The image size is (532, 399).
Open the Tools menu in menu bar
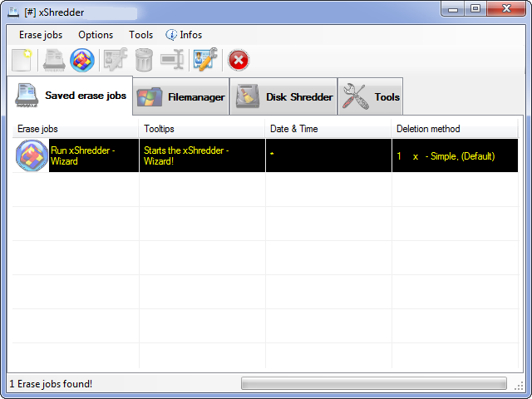click(x=140, y=35)
